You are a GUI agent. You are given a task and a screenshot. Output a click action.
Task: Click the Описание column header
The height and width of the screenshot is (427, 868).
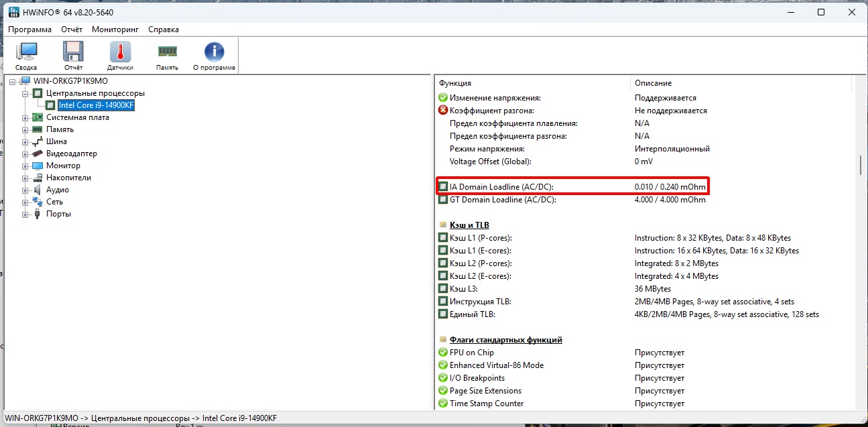741,83
